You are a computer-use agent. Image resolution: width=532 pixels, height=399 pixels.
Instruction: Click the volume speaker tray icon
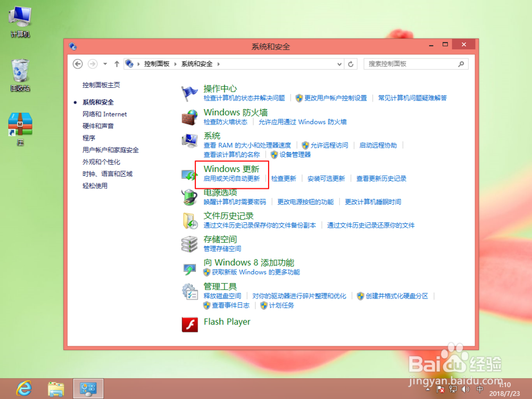tap(465, 389)
